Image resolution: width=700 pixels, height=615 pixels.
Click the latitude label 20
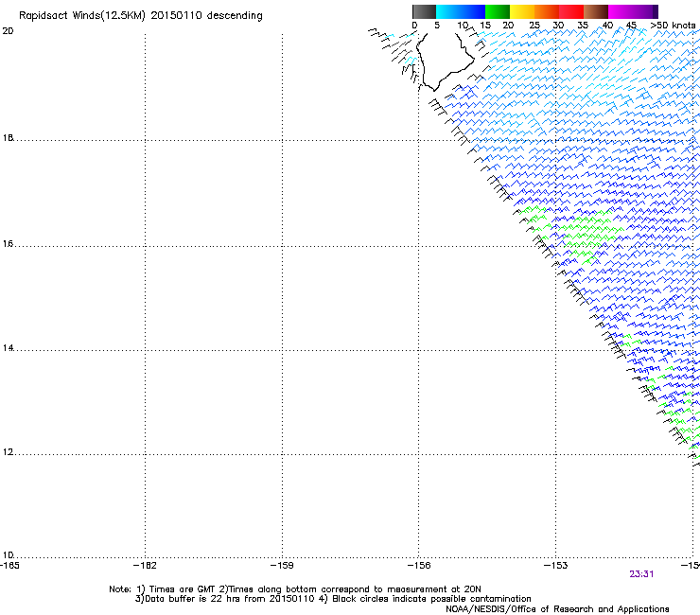[x=8, y=31]
